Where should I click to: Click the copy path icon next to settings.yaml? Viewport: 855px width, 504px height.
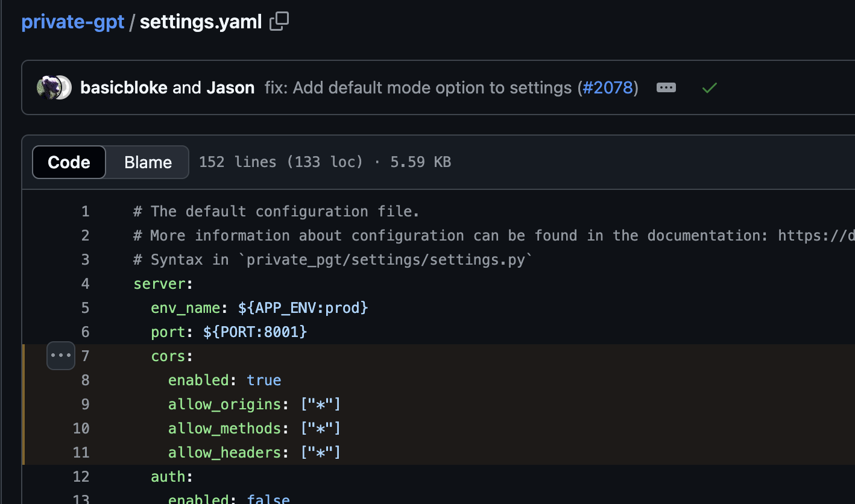(278, 21)
